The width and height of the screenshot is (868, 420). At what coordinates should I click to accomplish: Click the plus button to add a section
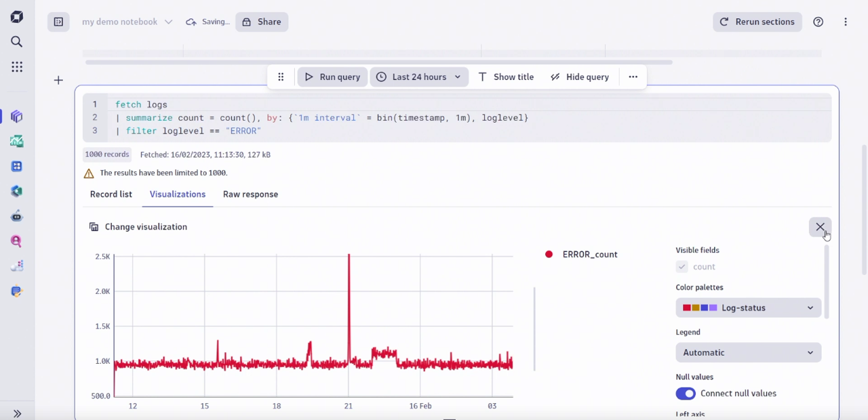pyautogui.click(x=58, y=80)
